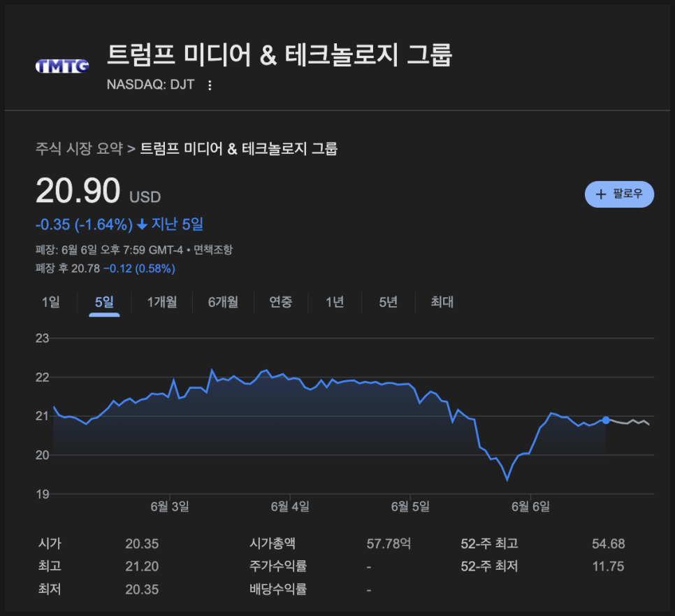Click the 6월 6일 date label on chart
The height and width of the screenshot is (616, 675).
tap(530, 507)
